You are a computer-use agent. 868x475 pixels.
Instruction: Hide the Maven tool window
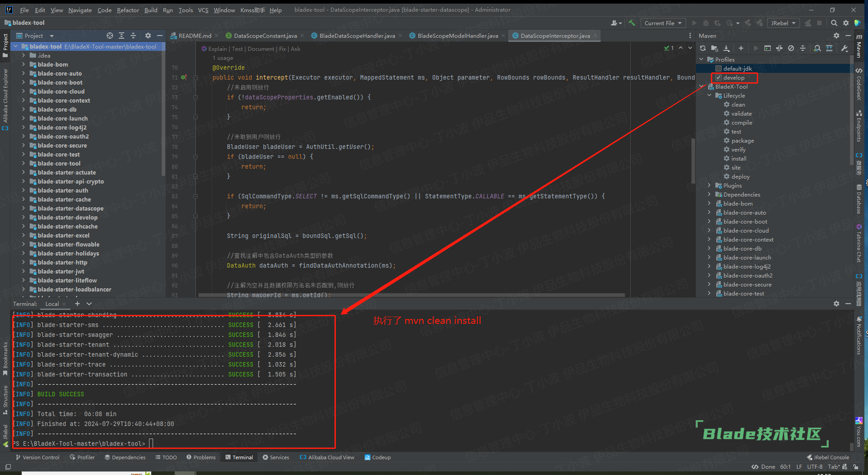click(x=848, y=36)
